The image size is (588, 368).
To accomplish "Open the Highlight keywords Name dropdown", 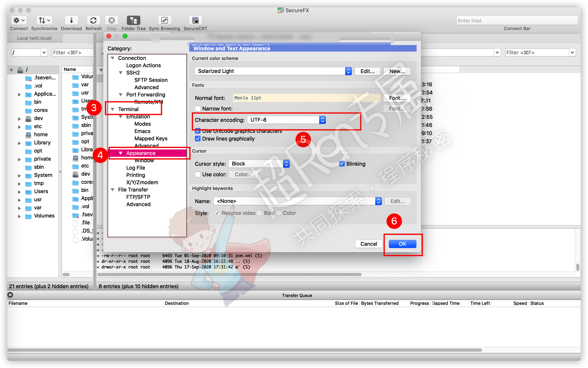I will (298, 201).
